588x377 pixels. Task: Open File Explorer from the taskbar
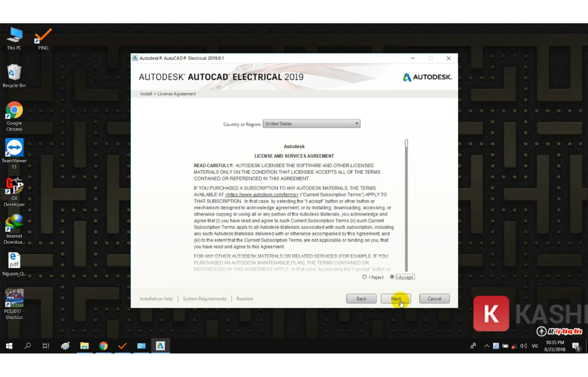pos(84,346)
